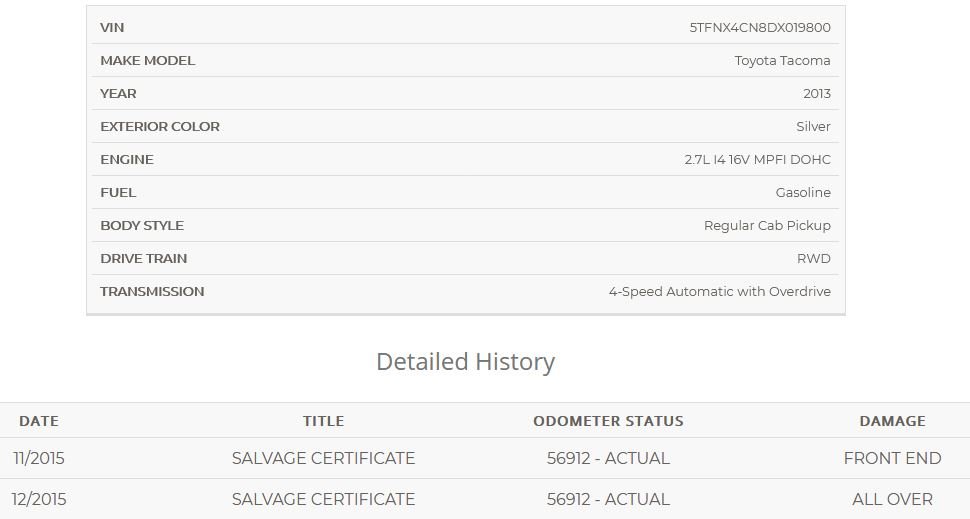Click the ALL OVER damage entry

click(x=893, y=499)
